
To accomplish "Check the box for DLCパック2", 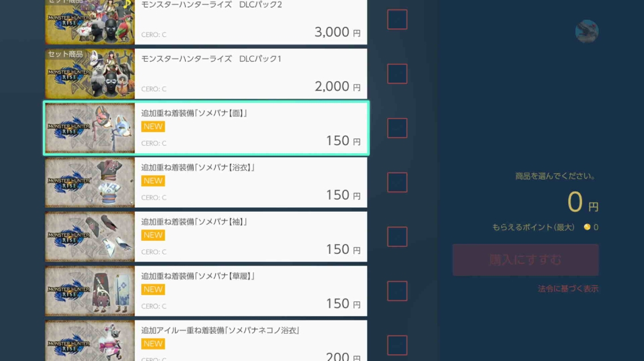I will [397, 19].
